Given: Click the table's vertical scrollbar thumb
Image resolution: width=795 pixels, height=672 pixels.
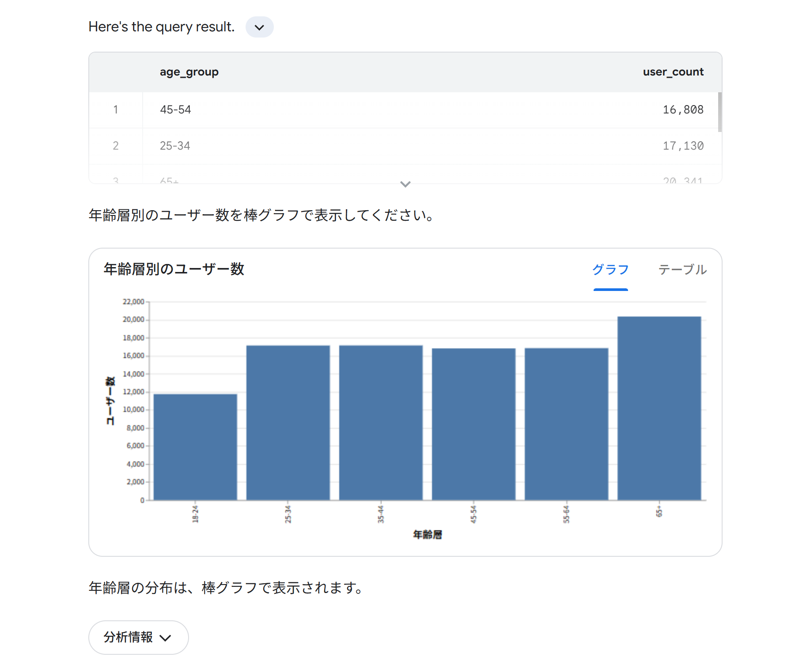Looking at the screenshot, I should pos(719,112).
